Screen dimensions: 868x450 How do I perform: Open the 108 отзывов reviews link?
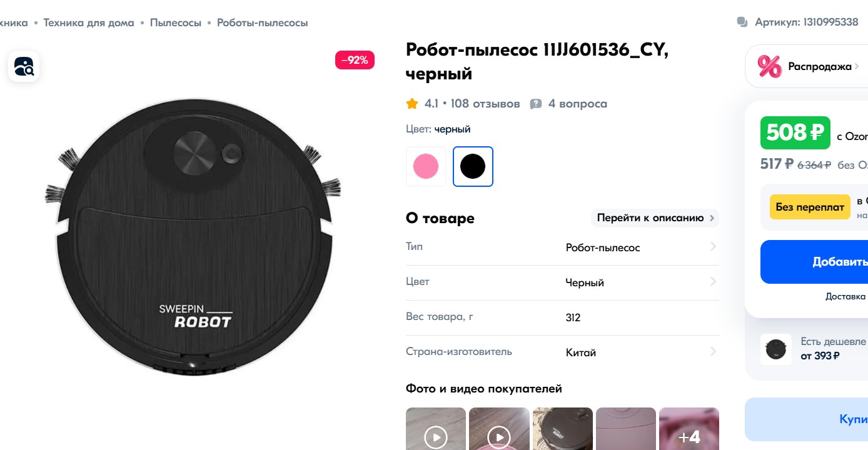[x=485, y=104]
